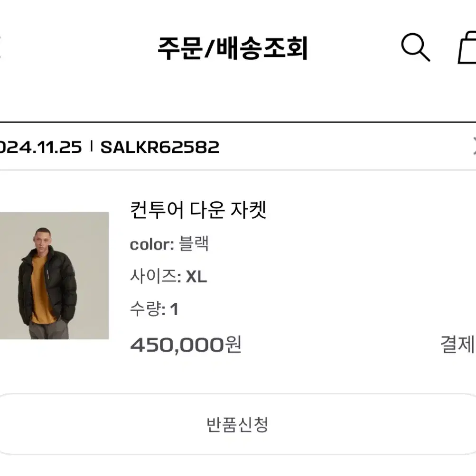This screenshot has width=476, height=476.
Task: Select the order number SALKR62582
Action: (x=160, y=147)
